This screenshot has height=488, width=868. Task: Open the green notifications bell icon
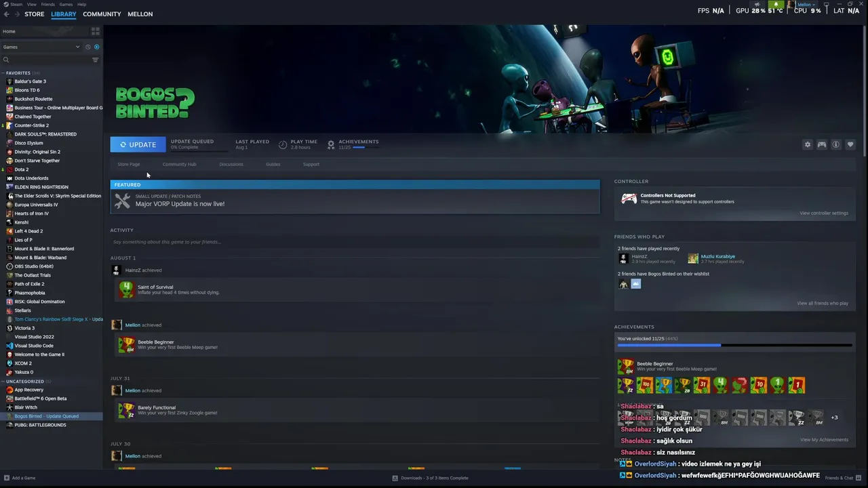tap(776, 5)
